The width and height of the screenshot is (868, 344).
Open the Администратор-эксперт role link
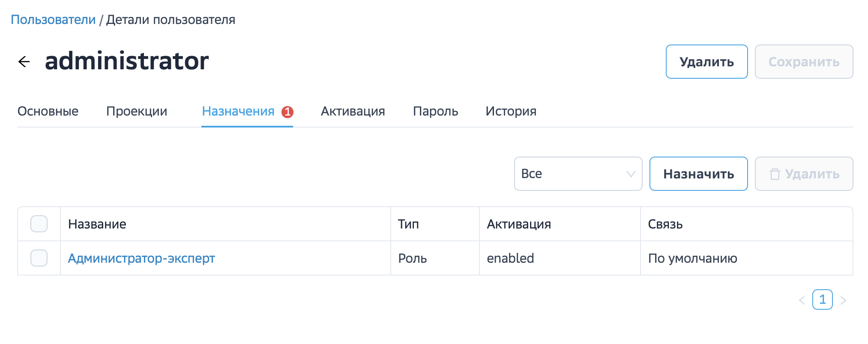[x=141, y=258]
